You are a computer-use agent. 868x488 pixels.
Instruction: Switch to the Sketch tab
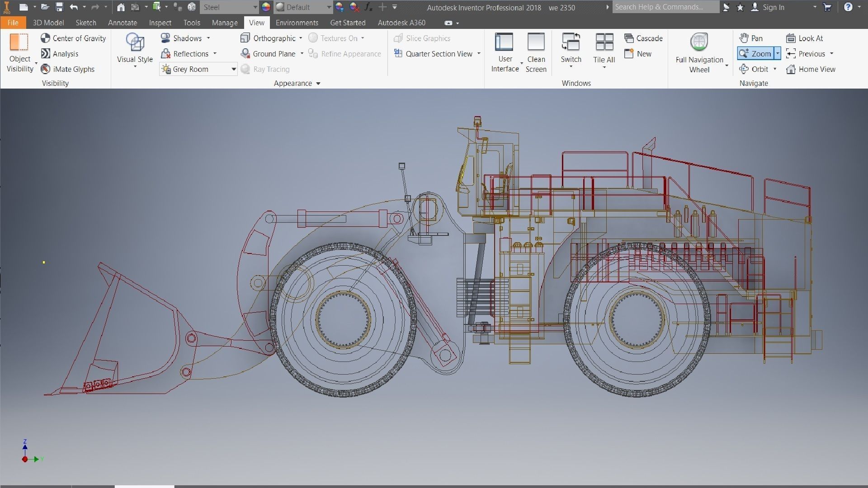click(x=86, y=23)
